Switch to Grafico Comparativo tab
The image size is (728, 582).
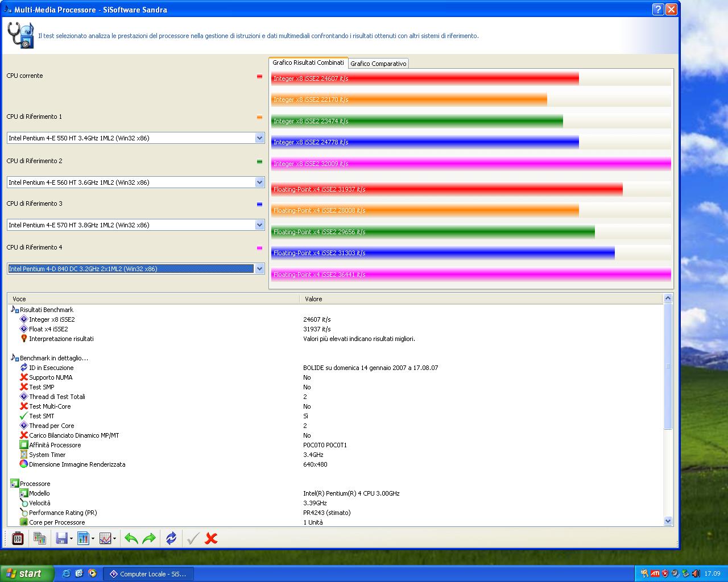[x=378, y=64]
